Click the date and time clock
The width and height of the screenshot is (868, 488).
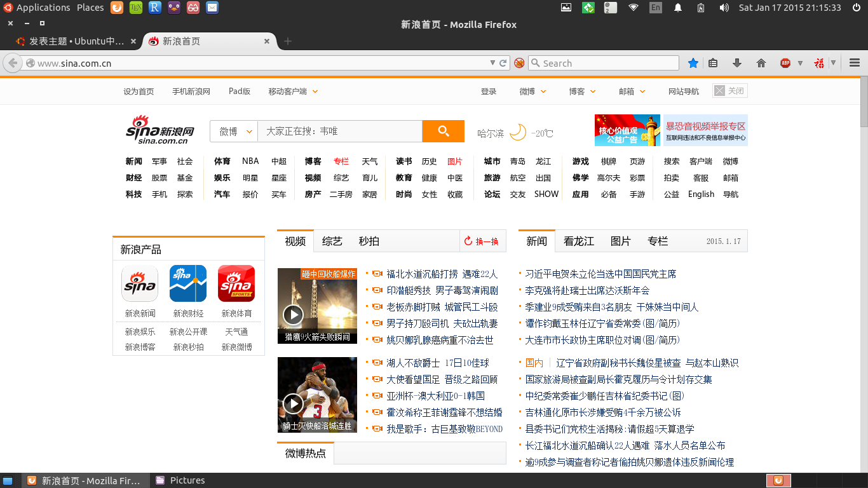pyautogui.click(x=790, y=8)
